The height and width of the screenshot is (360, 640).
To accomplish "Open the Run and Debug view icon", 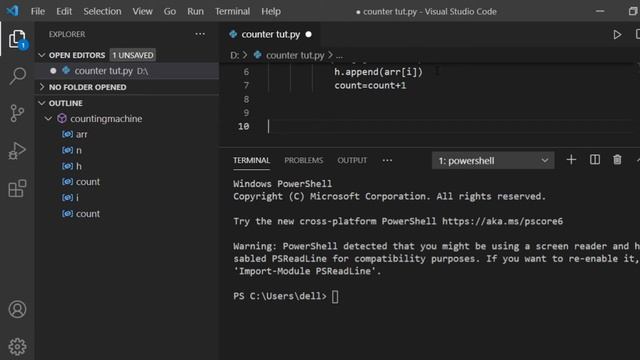I will tap(17, 151).
